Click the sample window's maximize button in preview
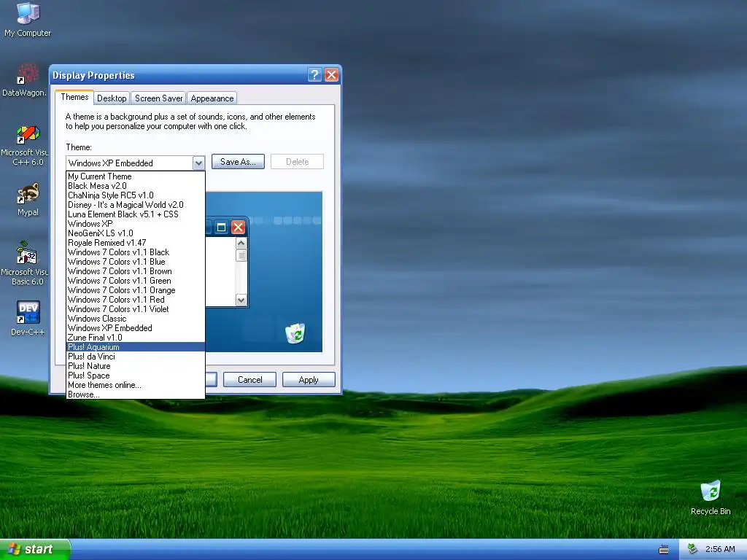The image size is (747, 560). pyautogui.click(x=221, y=227)
